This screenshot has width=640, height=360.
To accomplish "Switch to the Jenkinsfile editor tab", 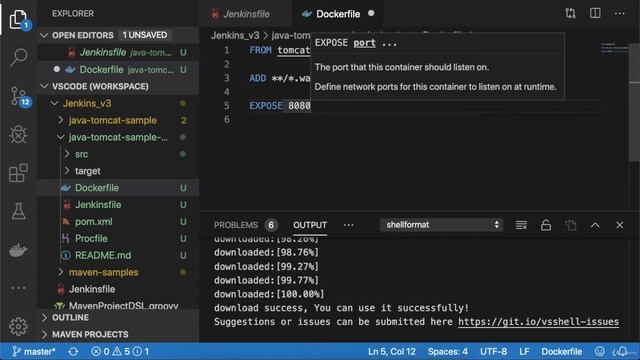I will click(246, 13).
